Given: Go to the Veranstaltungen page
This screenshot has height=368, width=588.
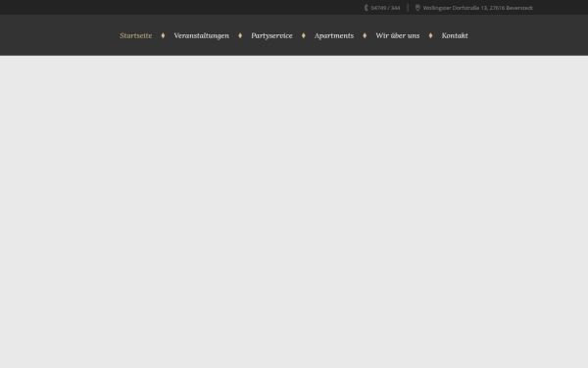Looking at the screenshot, I should click(201, 35).
